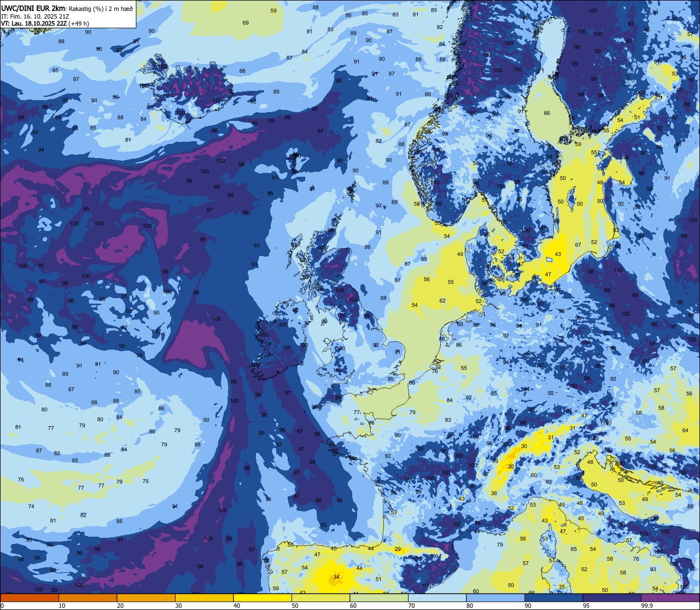700x610 pixels.
Task: Click the 65 value over Italy
Action: [x=574, y=549]
